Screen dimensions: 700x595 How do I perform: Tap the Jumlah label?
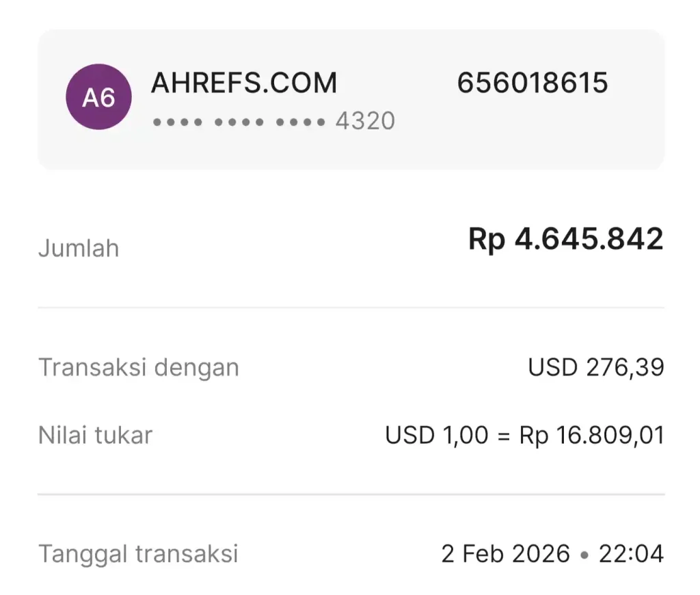(79, 248)
